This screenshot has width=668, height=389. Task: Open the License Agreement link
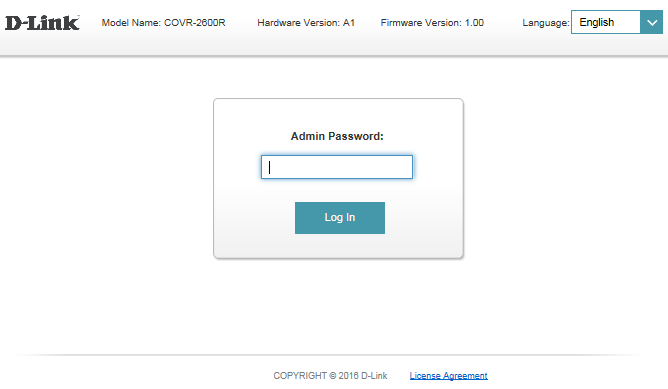point(448,376)
